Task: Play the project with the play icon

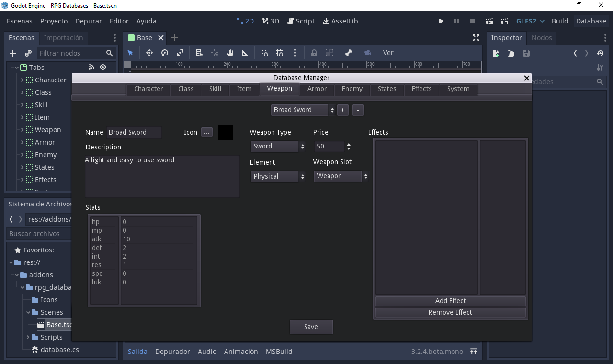Action: 441,21
